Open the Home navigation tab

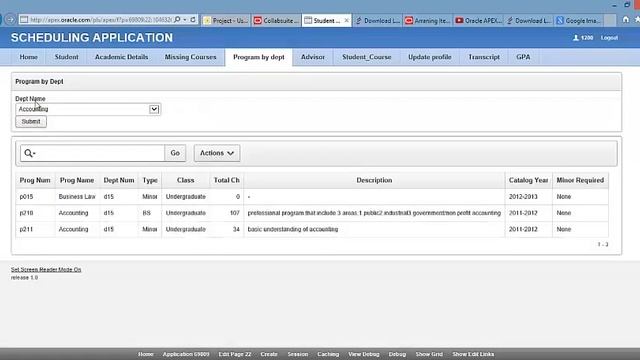point(29,57)
